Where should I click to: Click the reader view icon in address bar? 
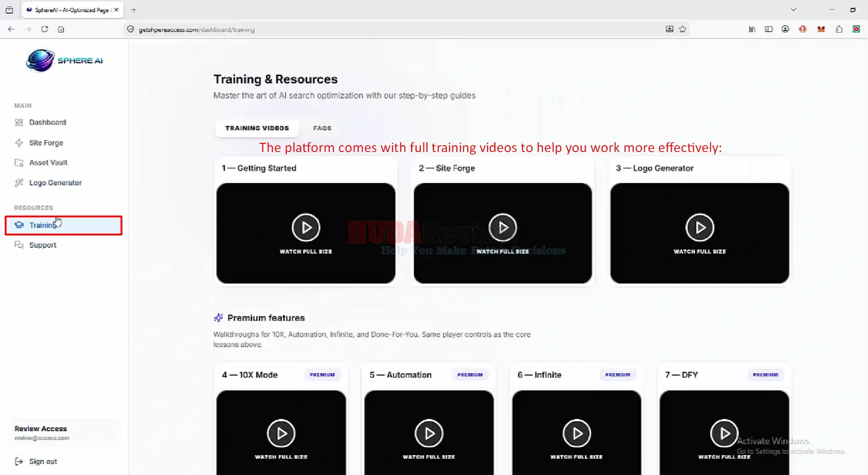(x=669, y=29)
